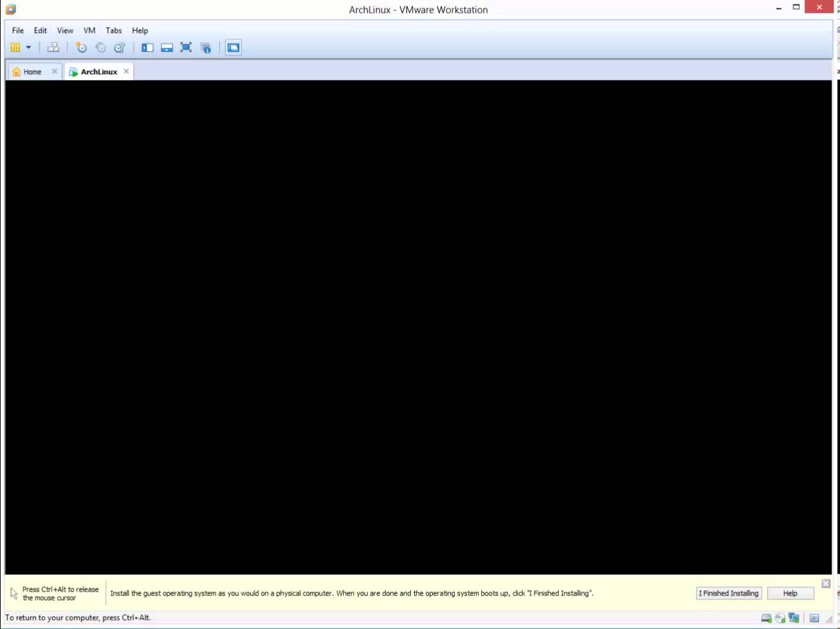
Task: Toggle the console view button
Action: click(233, 47)
